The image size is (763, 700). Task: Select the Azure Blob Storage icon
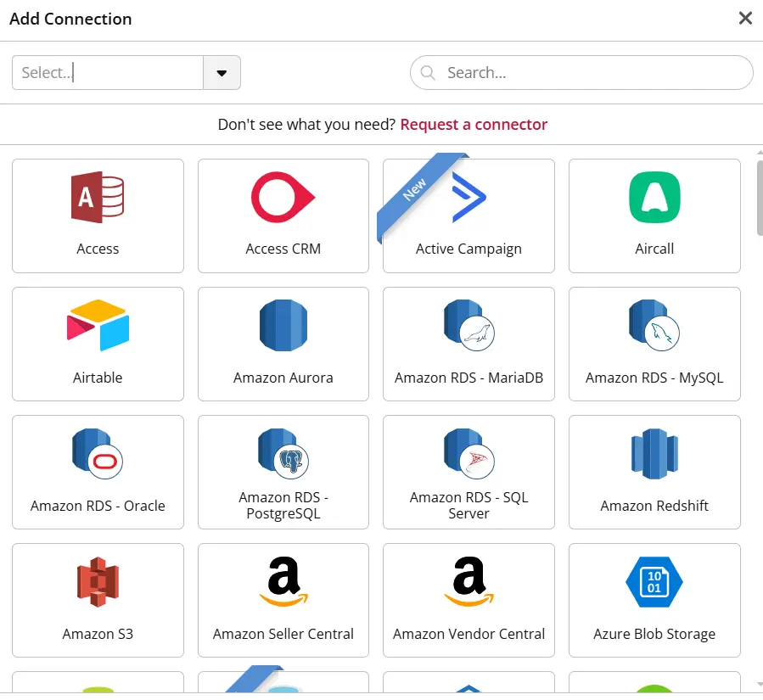click(654, 582)
